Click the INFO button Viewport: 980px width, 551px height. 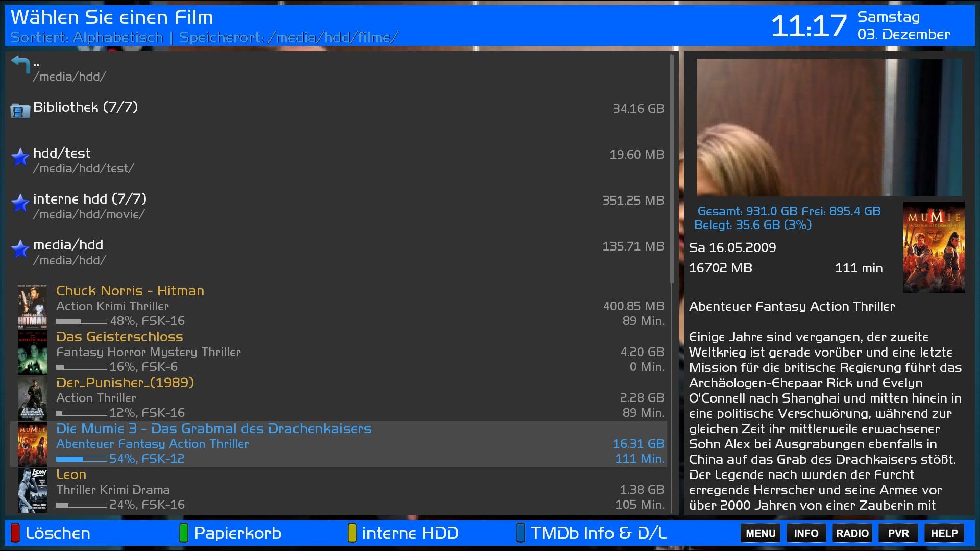(806, 533)
